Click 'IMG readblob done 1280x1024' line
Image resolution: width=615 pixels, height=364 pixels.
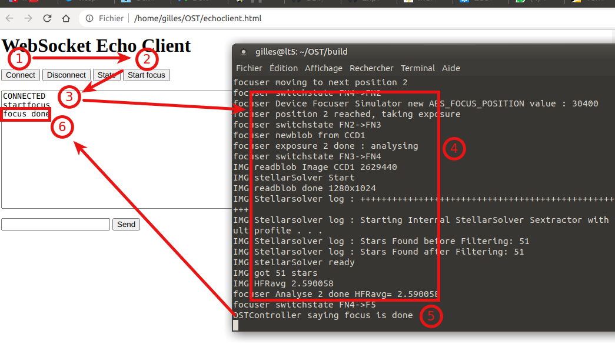click(304, 188)
